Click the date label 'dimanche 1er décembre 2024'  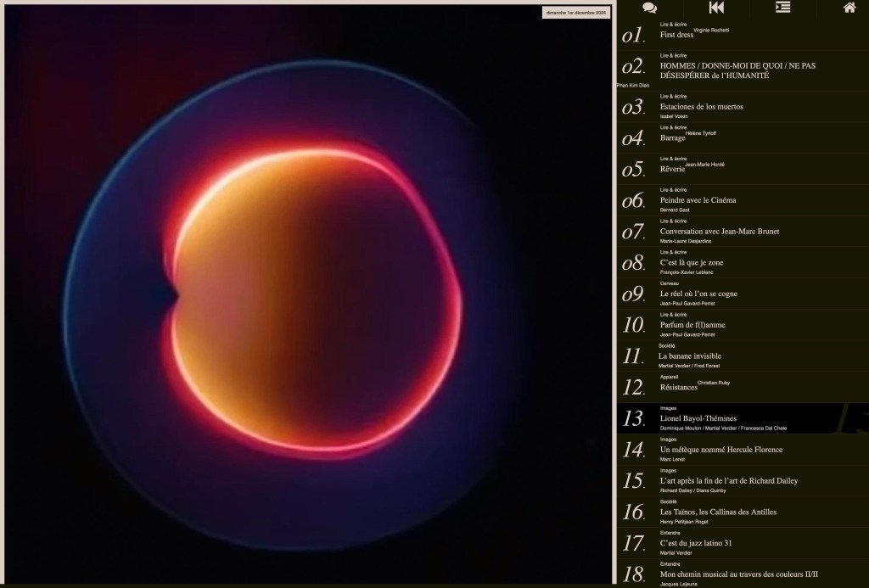point(577,13)
